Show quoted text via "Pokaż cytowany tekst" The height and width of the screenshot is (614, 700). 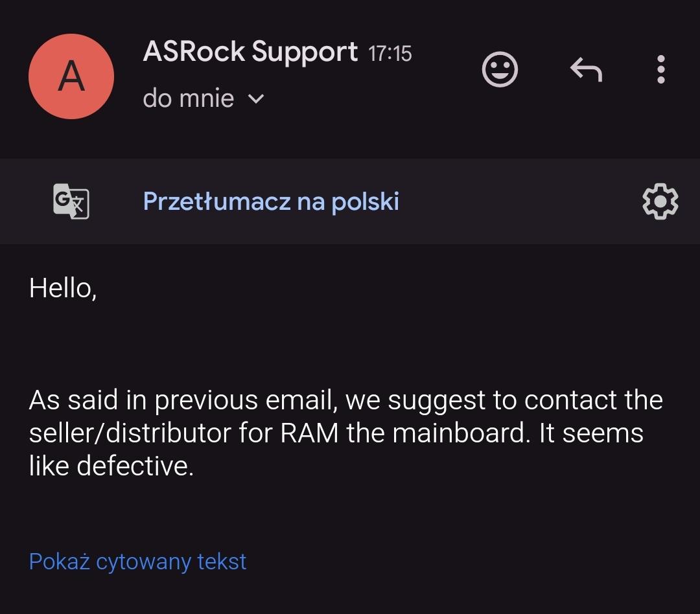point(137,561)
